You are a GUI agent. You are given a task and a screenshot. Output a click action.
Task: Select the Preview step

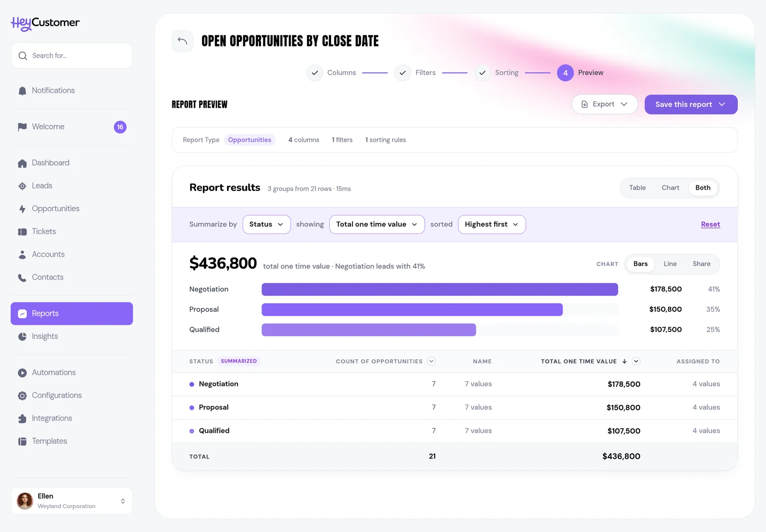[580, 73]
